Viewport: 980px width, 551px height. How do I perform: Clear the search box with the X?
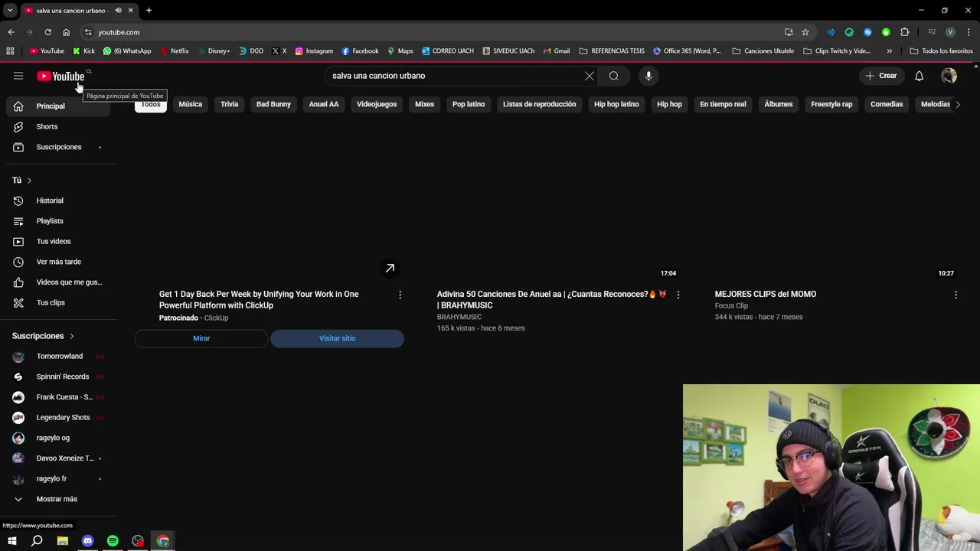pos(590,76)
